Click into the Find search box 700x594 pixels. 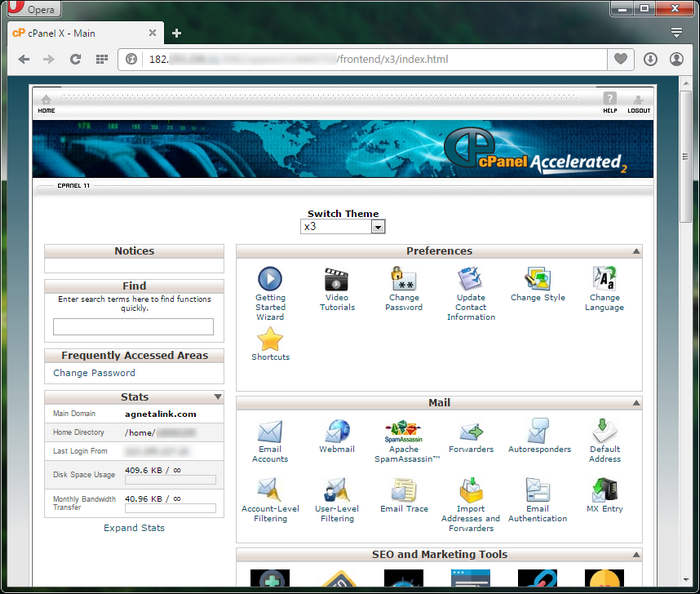133,327
